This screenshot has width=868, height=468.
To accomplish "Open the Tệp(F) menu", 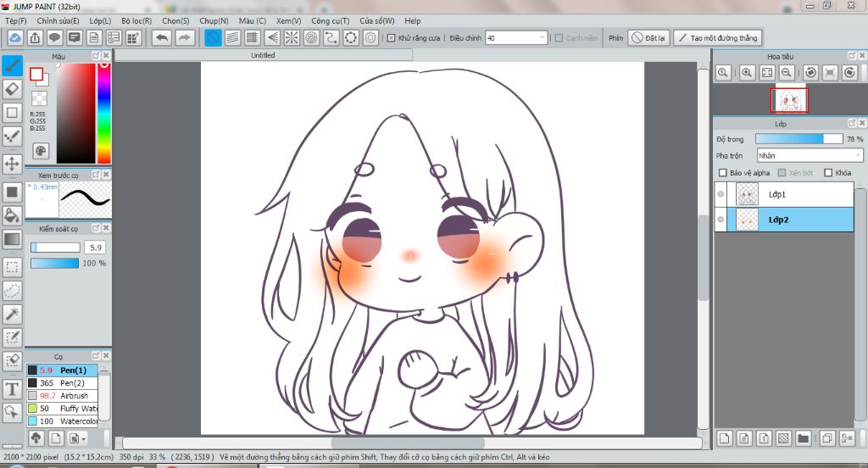I will [x=16, y=20].
